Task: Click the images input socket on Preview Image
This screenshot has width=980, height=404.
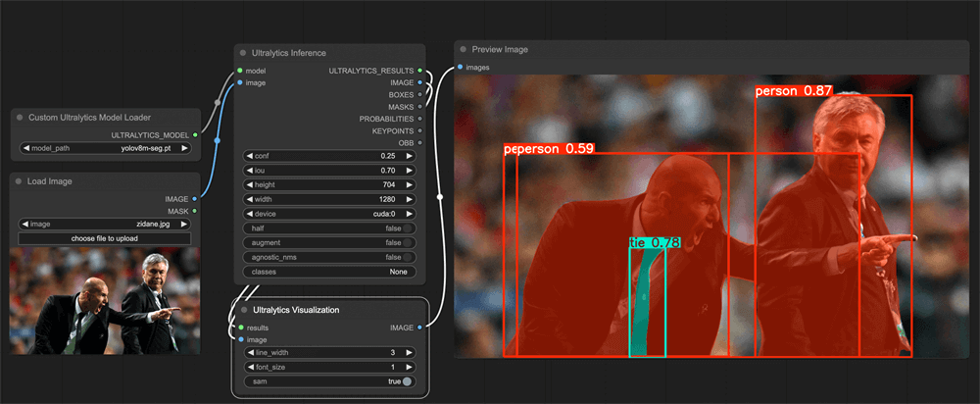Action: click(461, 67)
